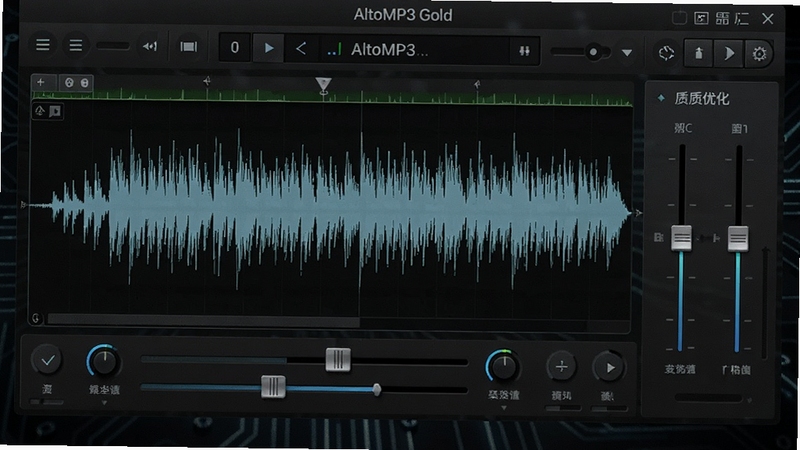Click the waveform start handle on the left edge
Screen dimensions: 800x450
click(x=23, y=205)
